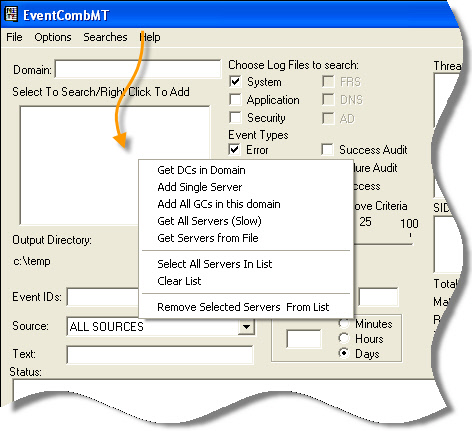472x431 pixels.
Task: Click the Domain input field
Action: [x=138, y=69]
